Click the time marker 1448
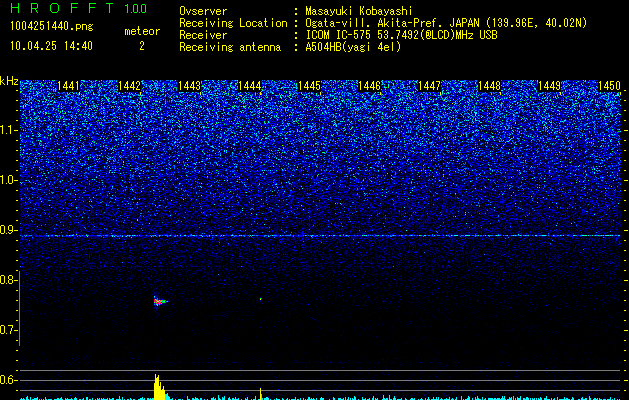The image size is (629, 400). [x=489, y=86]
